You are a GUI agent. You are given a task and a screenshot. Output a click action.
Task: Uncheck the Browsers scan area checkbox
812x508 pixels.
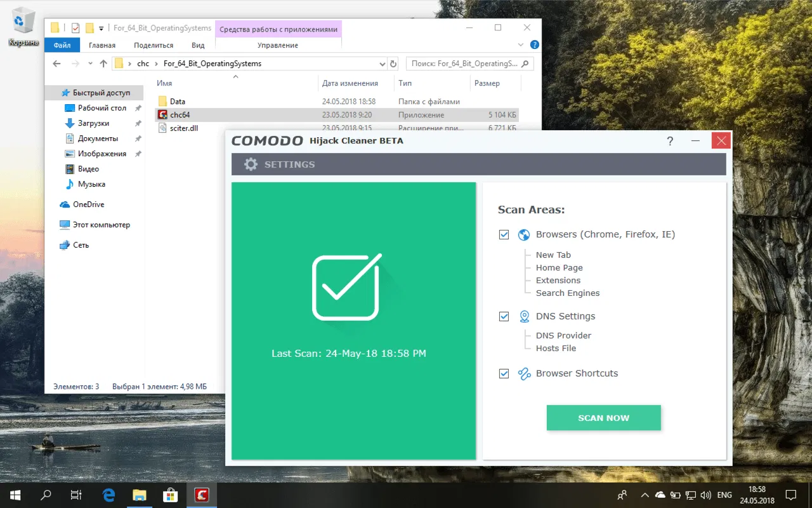pos(504,235)
